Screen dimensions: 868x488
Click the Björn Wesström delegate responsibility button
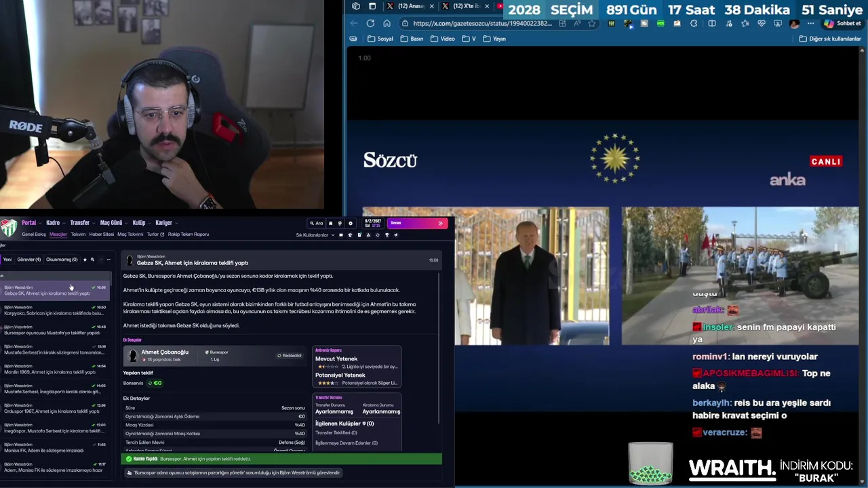[233, 473]
